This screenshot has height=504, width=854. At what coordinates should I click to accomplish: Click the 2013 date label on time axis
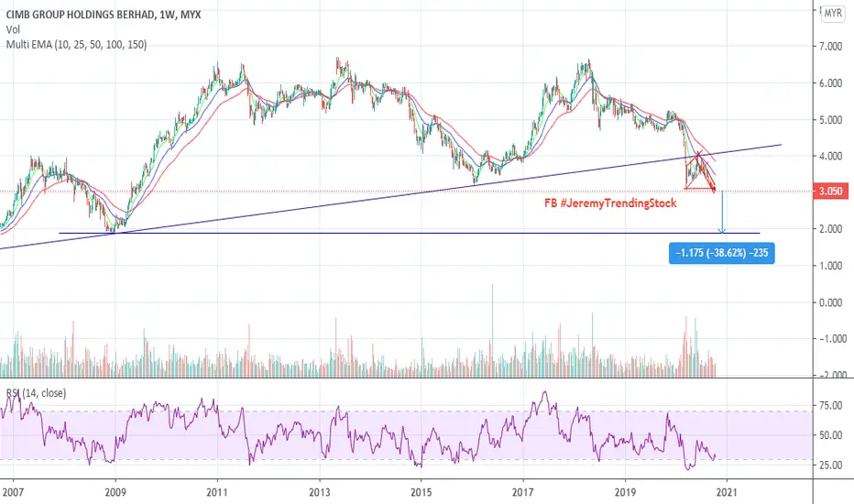click(x=319, y=493)
